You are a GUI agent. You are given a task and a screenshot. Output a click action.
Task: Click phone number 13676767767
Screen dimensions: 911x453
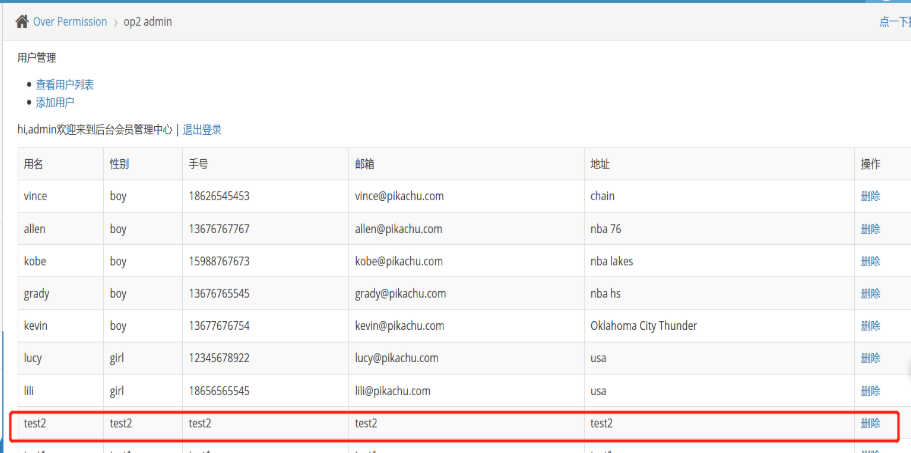coord(219,229)
